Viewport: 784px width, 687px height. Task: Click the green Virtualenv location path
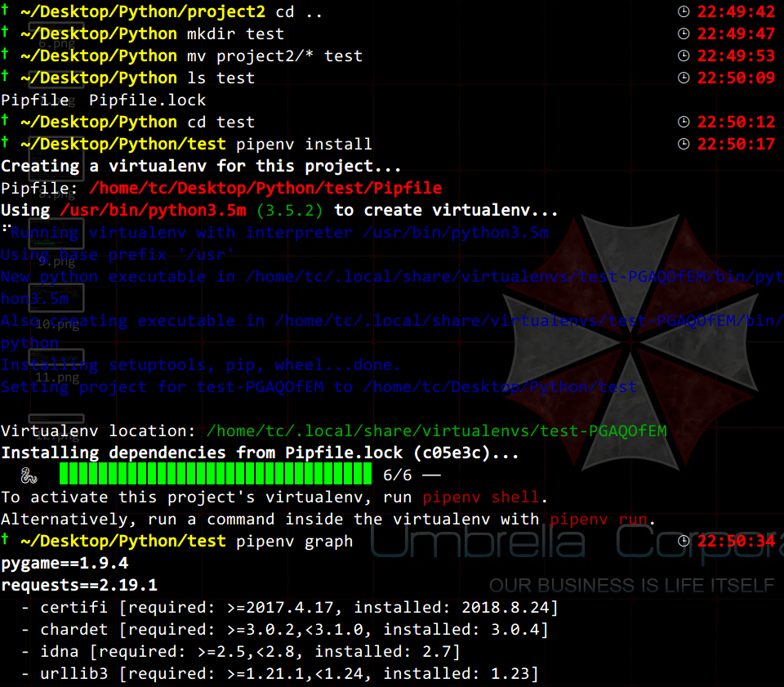click(436, 431)
